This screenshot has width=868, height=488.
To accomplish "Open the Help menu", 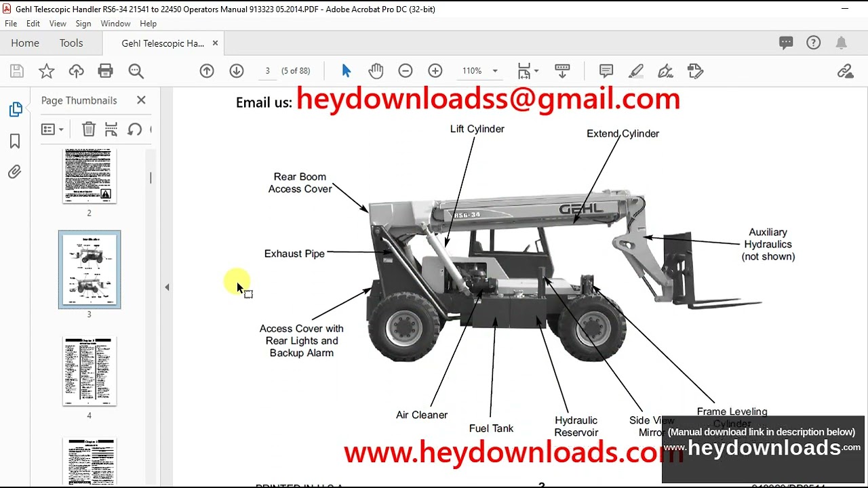I will (x=148, y=24).
